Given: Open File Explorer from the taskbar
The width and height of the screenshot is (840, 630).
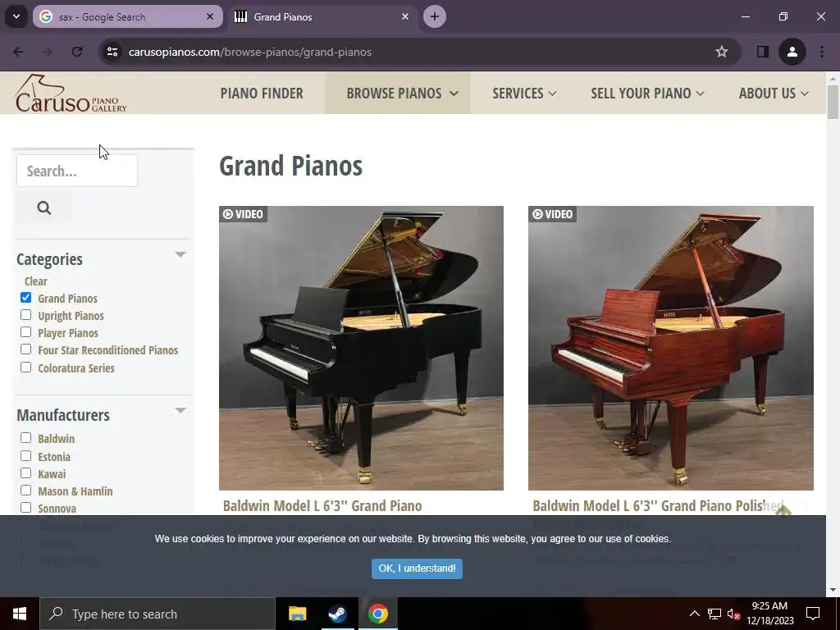Looking at the screenshot, I should (297, 614).
